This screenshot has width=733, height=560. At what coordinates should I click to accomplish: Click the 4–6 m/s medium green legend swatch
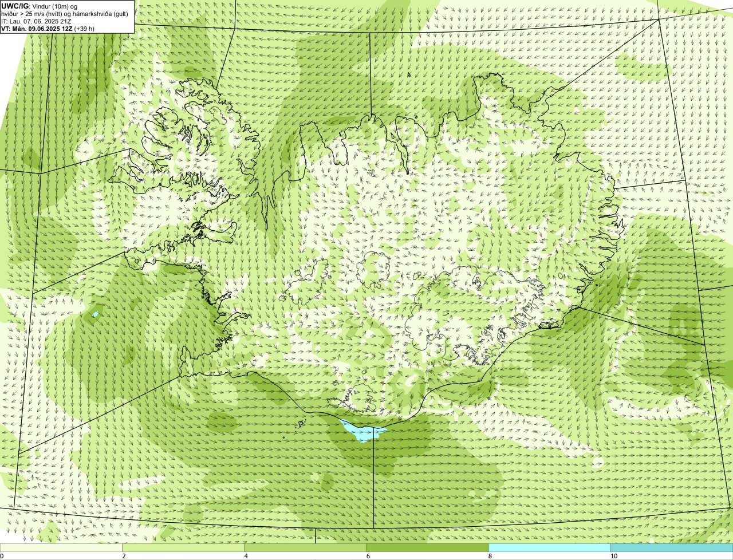[305, 547]
